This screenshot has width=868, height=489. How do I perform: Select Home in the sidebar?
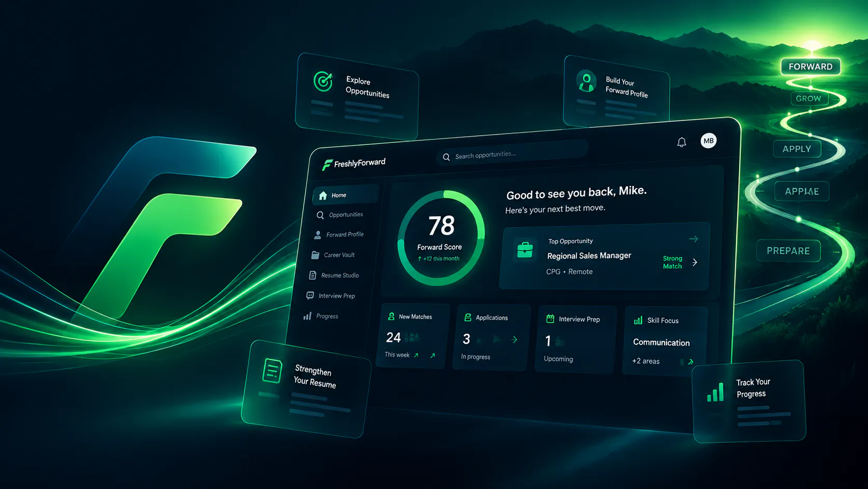tap(346, 195)
